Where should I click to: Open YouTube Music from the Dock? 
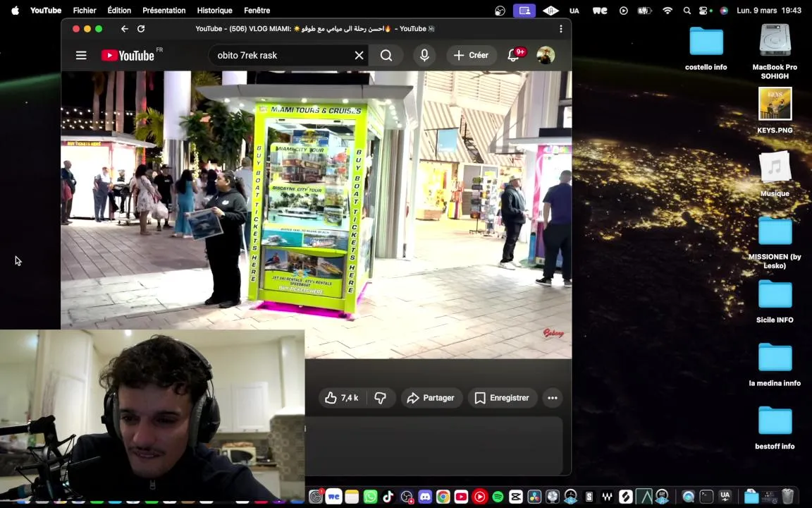pos(479,497)
